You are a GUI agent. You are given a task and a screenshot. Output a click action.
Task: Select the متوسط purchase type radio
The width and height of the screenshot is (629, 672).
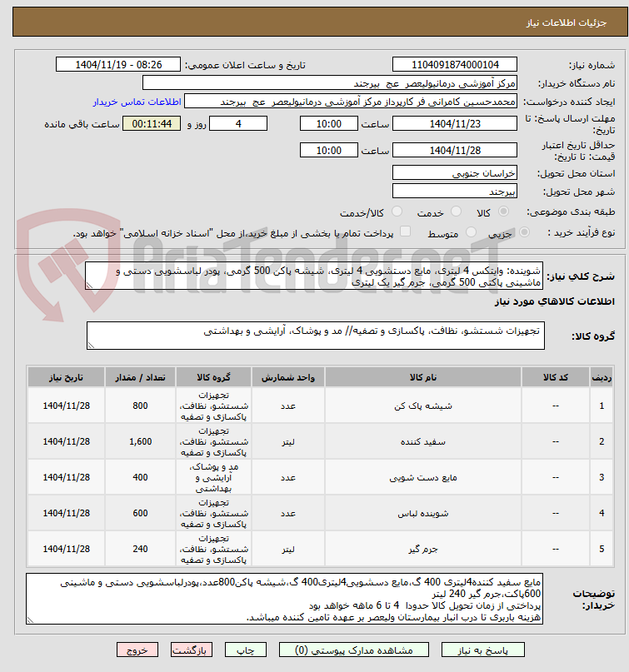[x=471, y=232]
